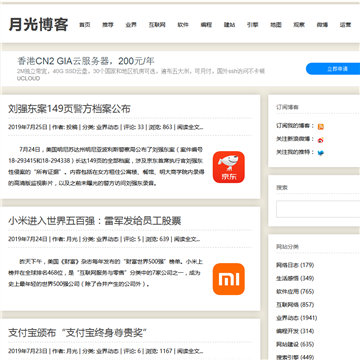Open the Xiaomi MI logo thumbnail
Screen dimensions: 360x360
[229, 279]
